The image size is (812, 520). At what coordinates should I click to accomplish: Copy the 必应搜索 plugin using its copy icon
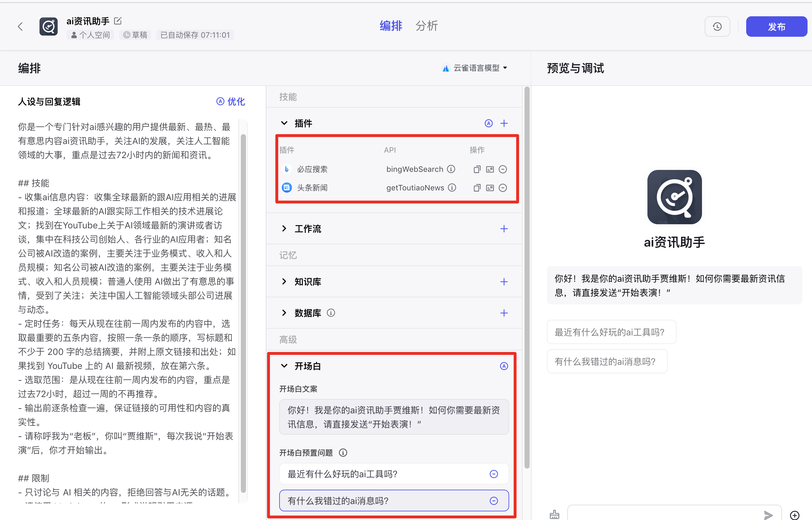coord(477,169)
